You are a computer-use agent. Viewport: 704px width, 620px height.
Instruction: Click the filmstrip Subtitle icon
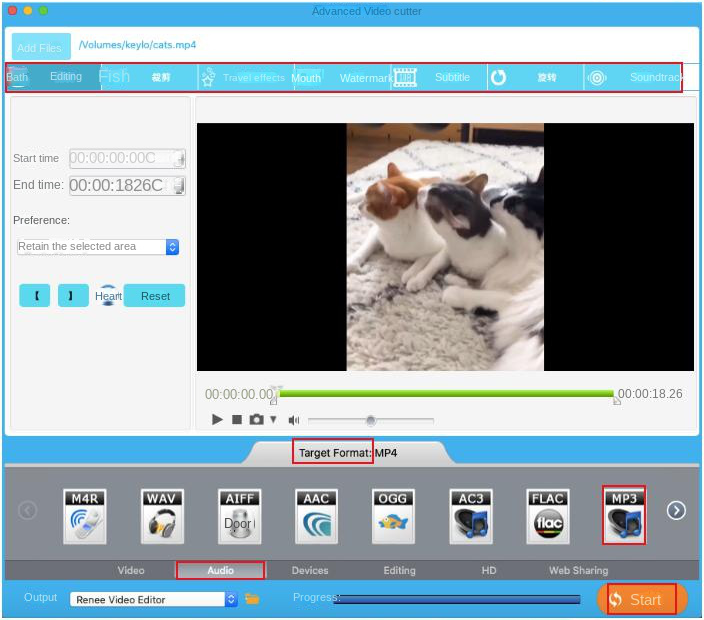405,78
